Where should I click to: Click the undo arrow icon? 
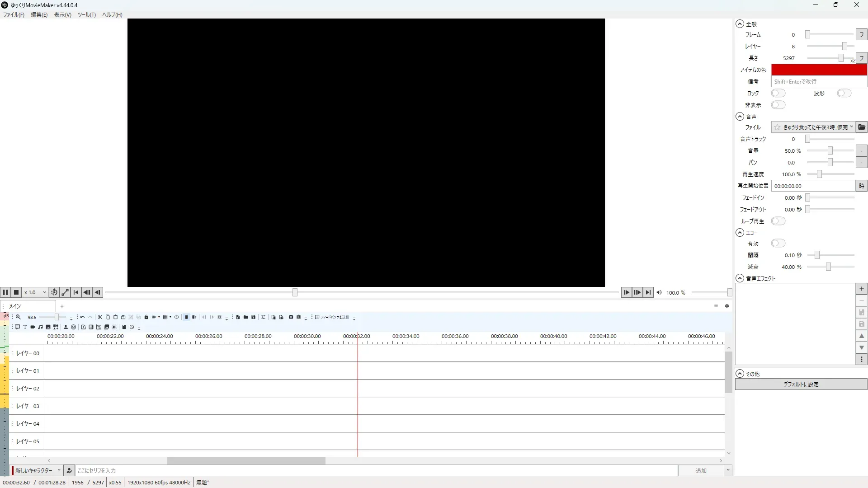point(82,317)
